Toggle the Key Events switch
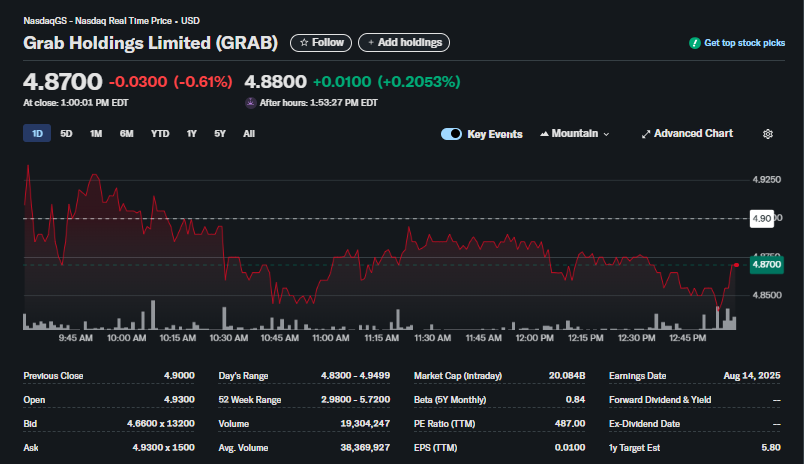 coord(451,134)
